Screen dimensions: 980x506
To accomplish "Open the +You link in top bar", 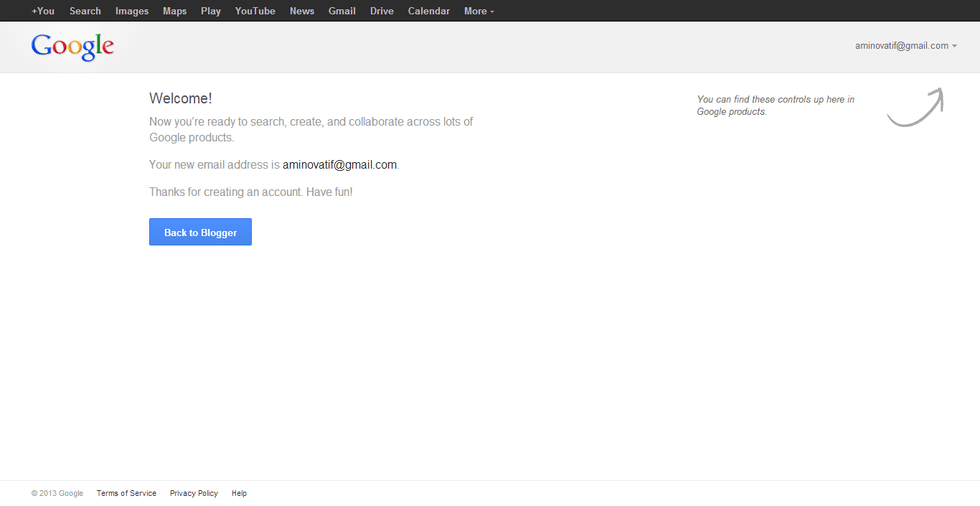I will pyautogui.click(x=43, y=11).
